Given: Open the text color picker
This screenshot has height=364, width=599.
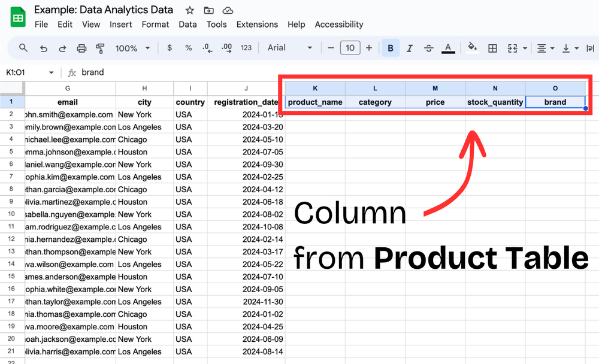Looking at the screenshot, I should (x=448, y=48).
